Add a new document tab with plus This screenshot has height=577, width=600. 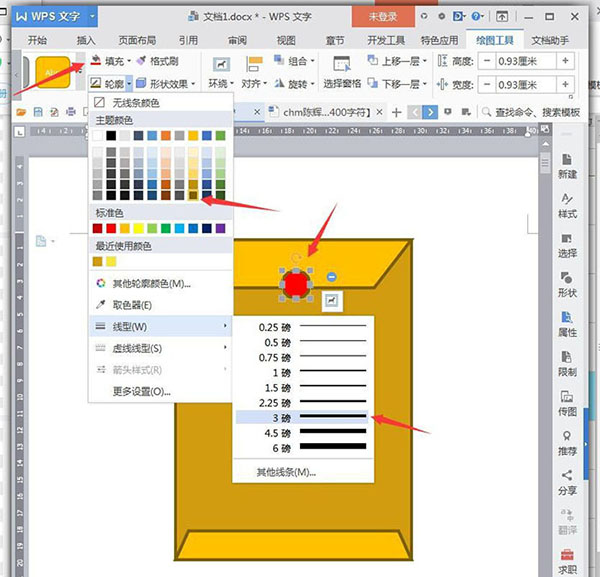[397, 112]
